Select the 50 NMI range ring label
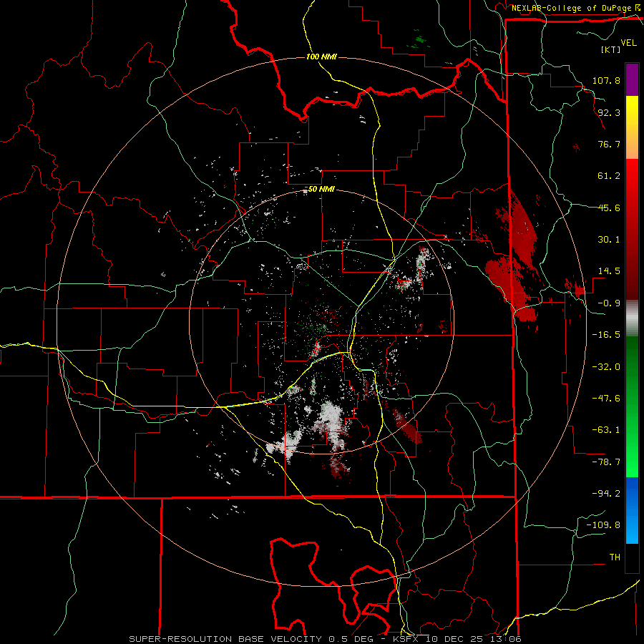644x644 pixels. coord(321,190)
